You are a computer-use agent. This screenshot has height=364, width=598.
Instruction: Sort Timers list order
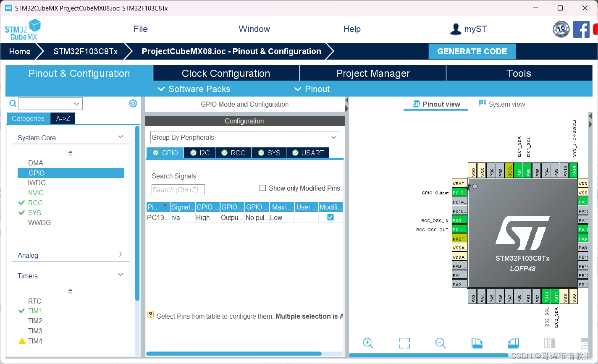[70, 291]
